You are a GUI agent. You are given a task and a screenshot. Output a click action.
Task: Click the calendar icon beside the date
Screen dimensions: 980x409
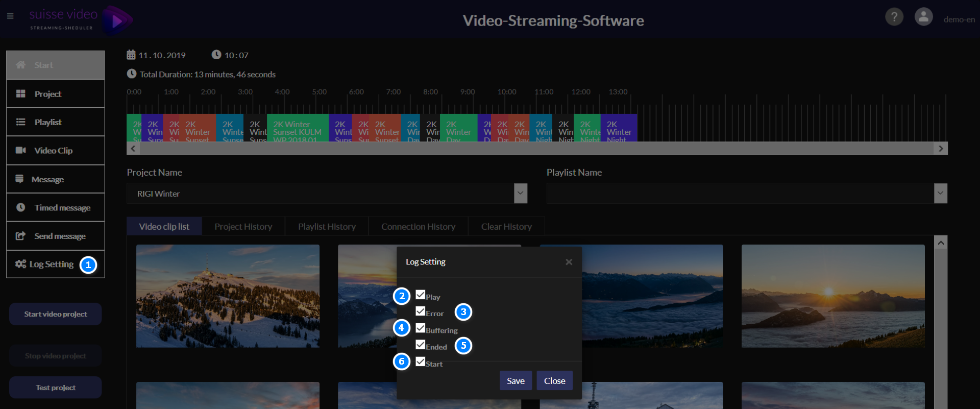[131, 55]
